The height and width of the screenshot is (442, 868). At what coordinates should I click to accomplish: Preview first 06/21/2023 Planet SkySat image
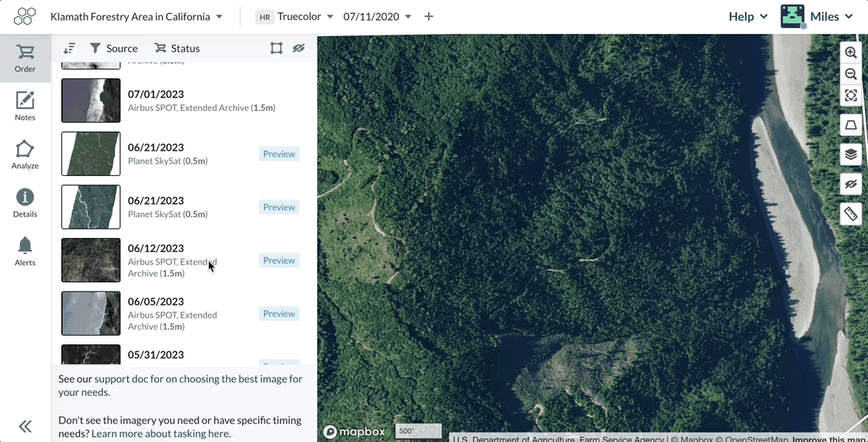click(279, 154)
